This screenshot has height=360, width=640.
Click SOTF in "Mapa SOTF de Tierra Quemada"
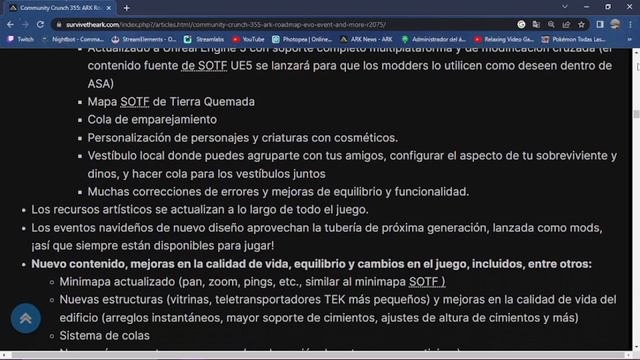[135, 102]
